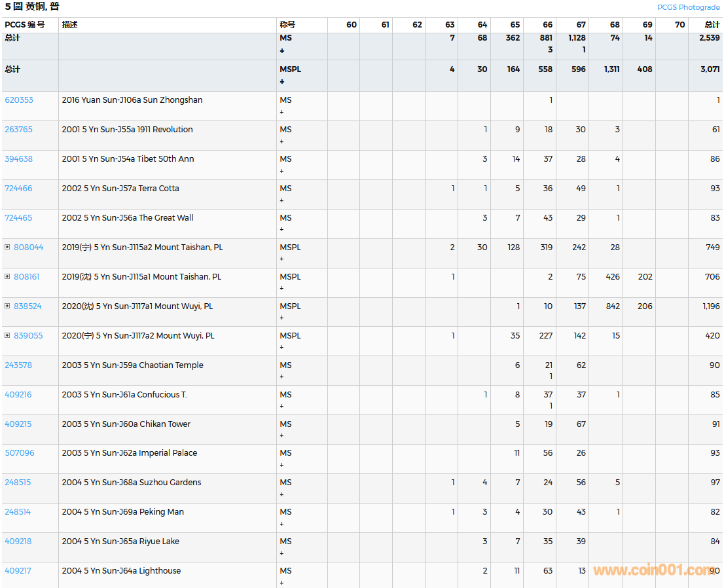Click the plus under MS in the first totals row
The width and height of the screenshot is (724, 588).
(282, 50)
